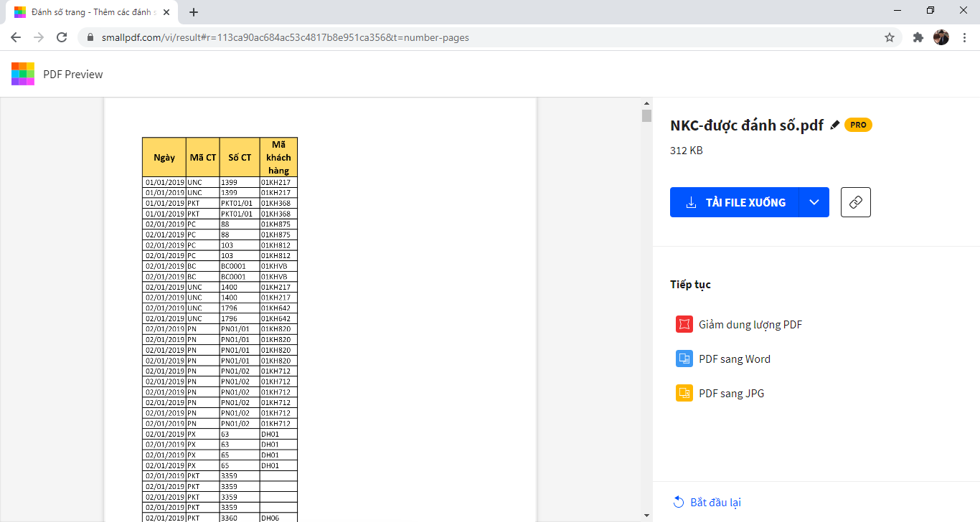Click the DH06 customer code cell
980x522 pixels.
(x=278, y=518)
